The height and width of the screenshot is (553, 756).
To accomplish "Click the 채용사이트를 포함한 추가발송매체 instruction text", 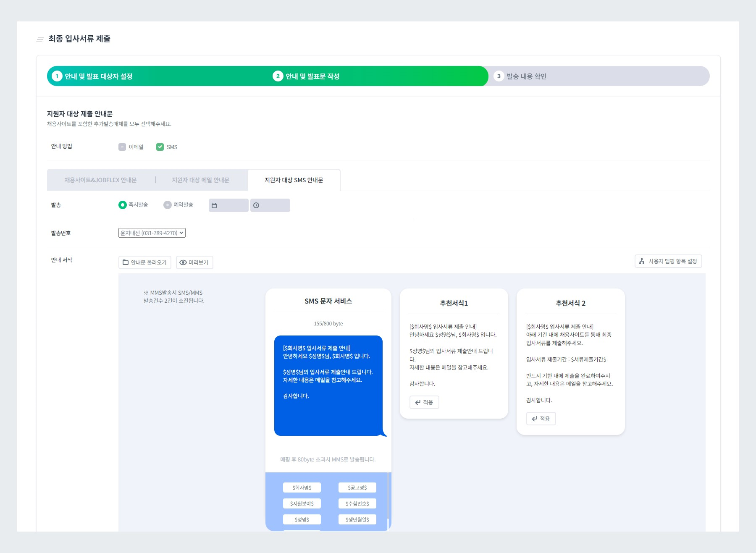I will pos(109,124).
